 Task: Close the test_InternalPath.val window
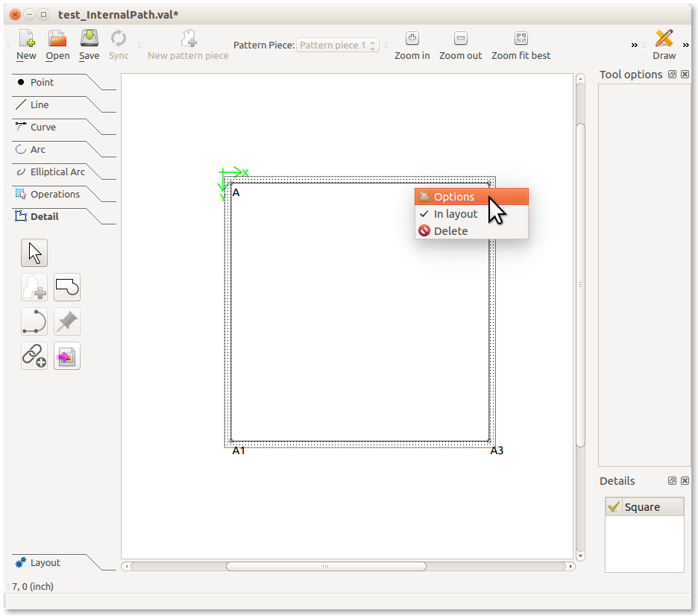[15, 15]
